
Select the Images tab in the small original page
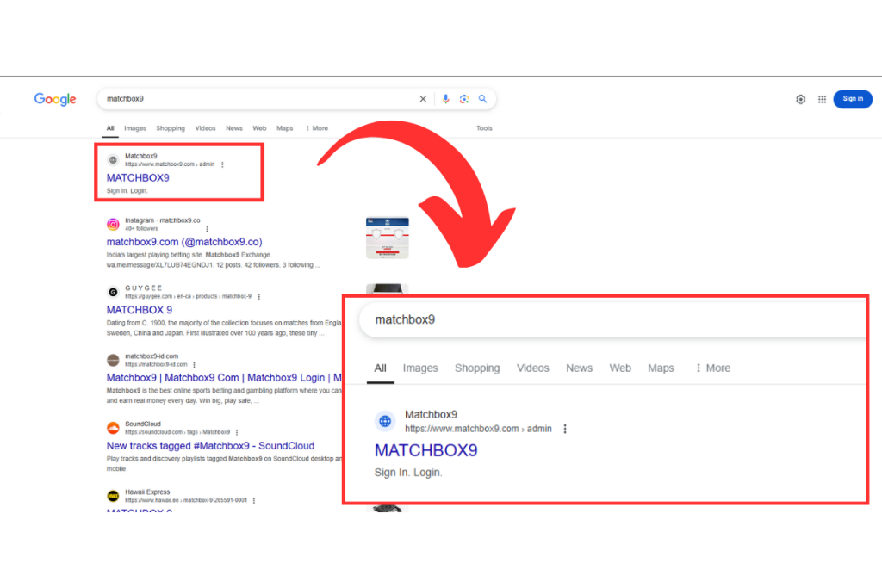pos(135,128)
